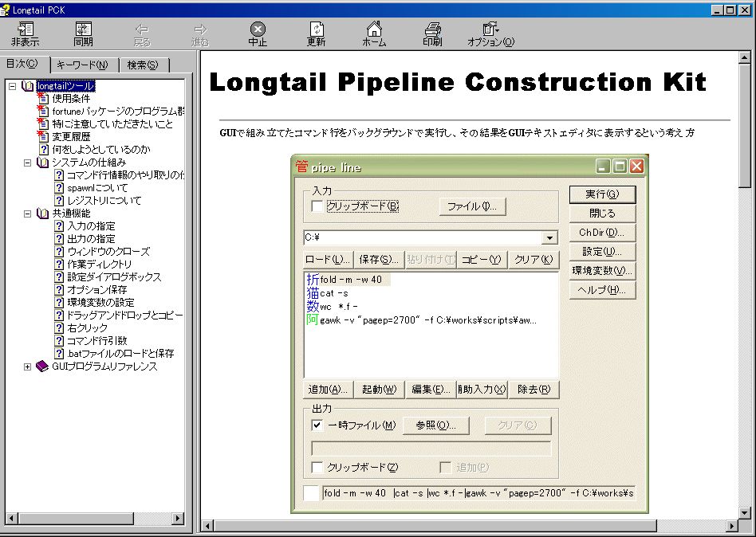Image resolution: width=756 pixels, height=537 pixels.
Task: Go to ホーム (Home) via toolbar icon
Action: (374, 33)
